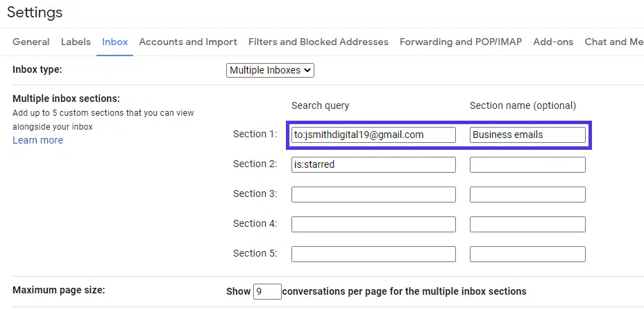Click the Section 2 name field
This screenshot has width=644, height=310.
527,164
